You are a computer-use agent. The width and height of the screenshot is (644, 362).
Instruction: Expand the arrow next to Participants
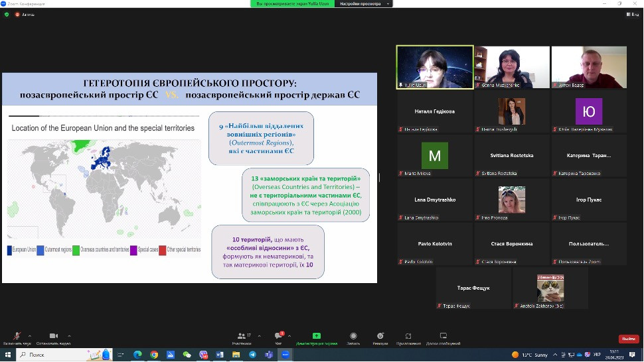pyautogui.click(x=258, y=335)
